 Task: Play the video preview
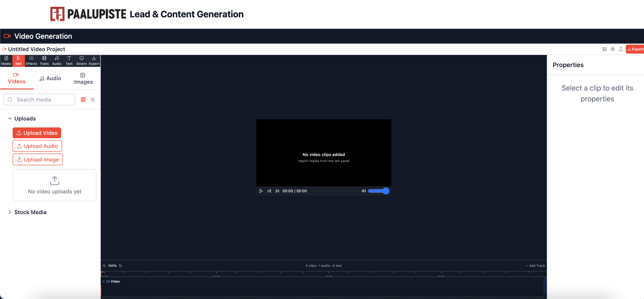261,191
